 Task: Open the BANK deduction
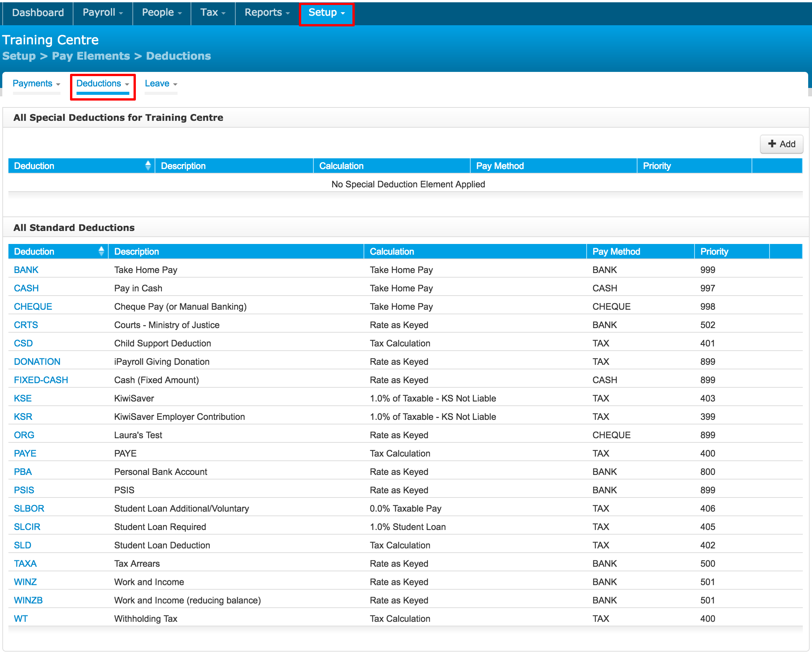point(26,270)
